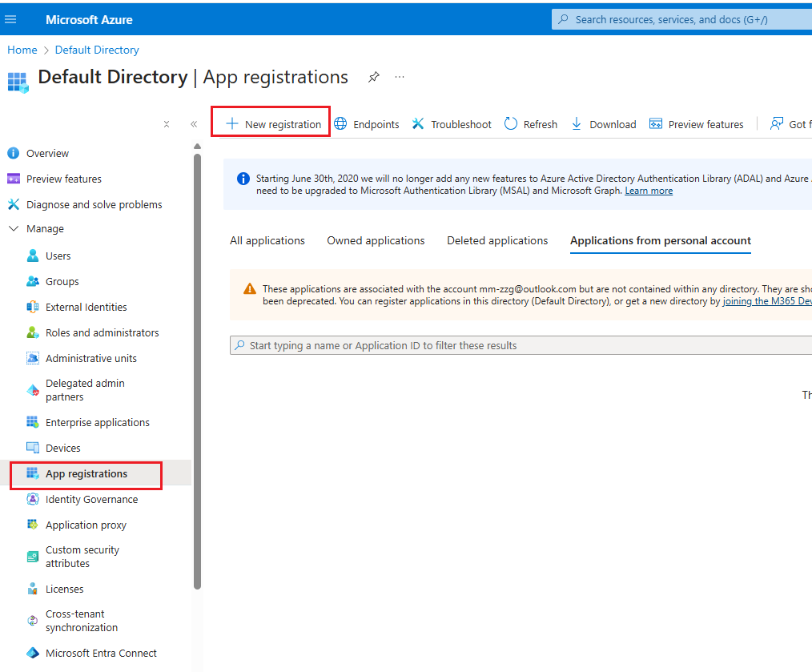Viewport: 812px width, 672px height.
Task: Go to Home breadcrumb link
Action: pos(22,50)
